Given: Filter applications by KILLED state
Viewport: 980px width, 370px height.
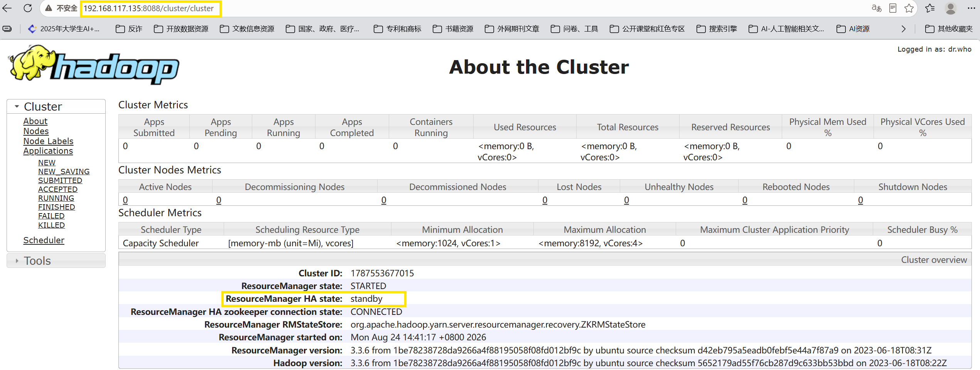Looking at the screenshot, I should (x=51, y=225).
